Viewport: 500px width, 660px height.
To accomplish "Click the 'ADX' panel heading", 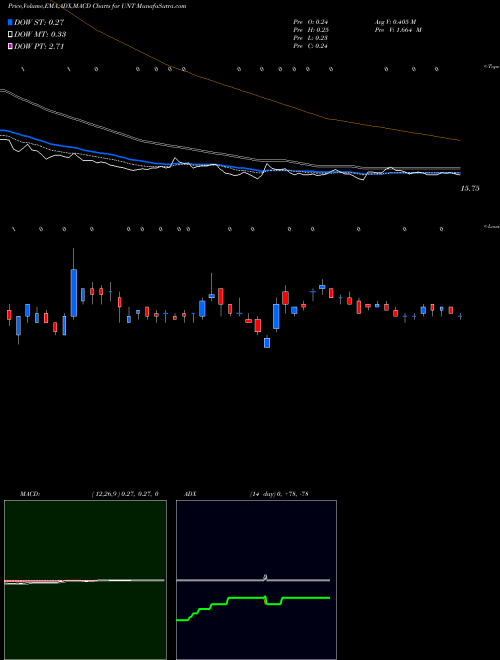I will (x=190, y=494).
